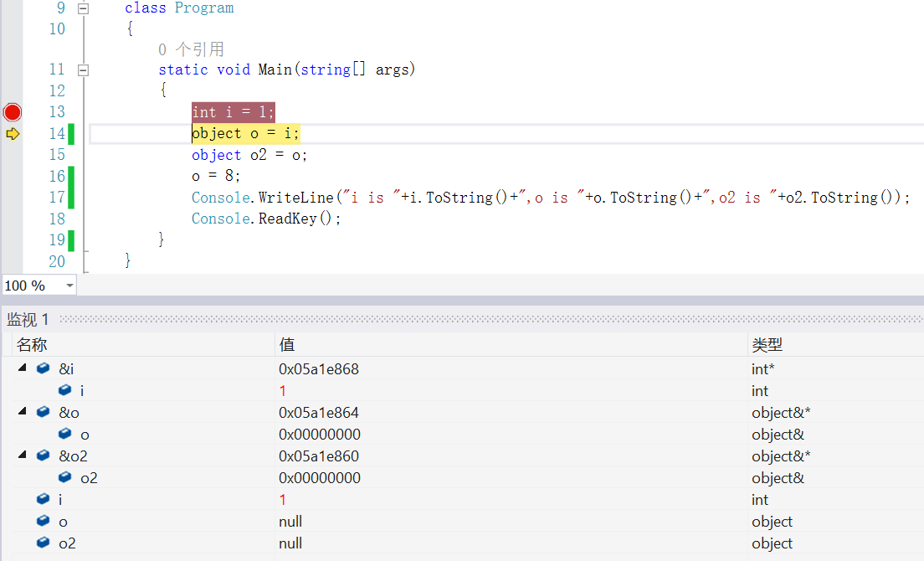Click the cube icon of top-level o watch

pos(43,521)
